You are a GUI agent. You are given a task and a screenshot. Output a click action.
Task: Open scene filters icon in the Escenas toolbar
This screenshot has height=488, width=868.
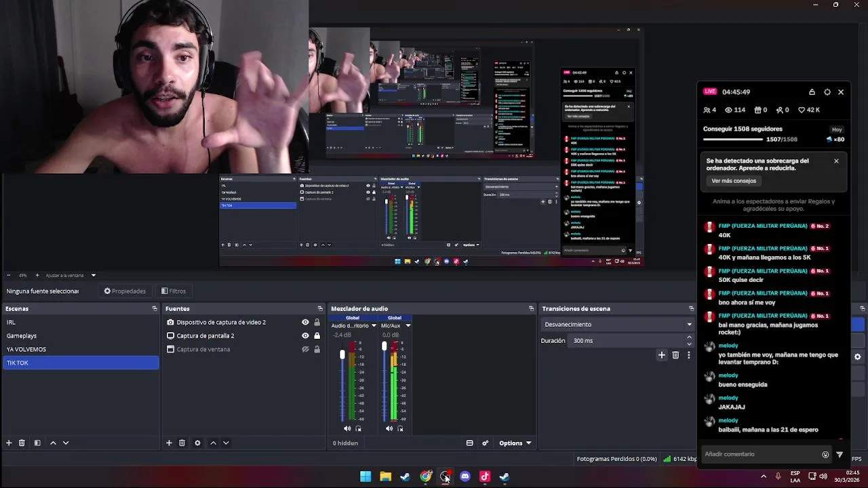(37, 443)
